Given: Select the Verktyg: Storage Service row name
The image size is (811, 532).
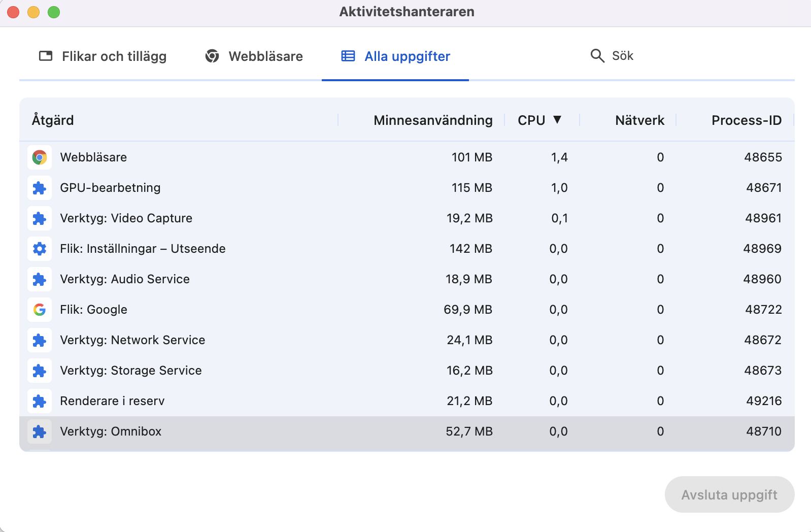Looking at the screenshot, I should pyautogui.click(x=131, y=371).
